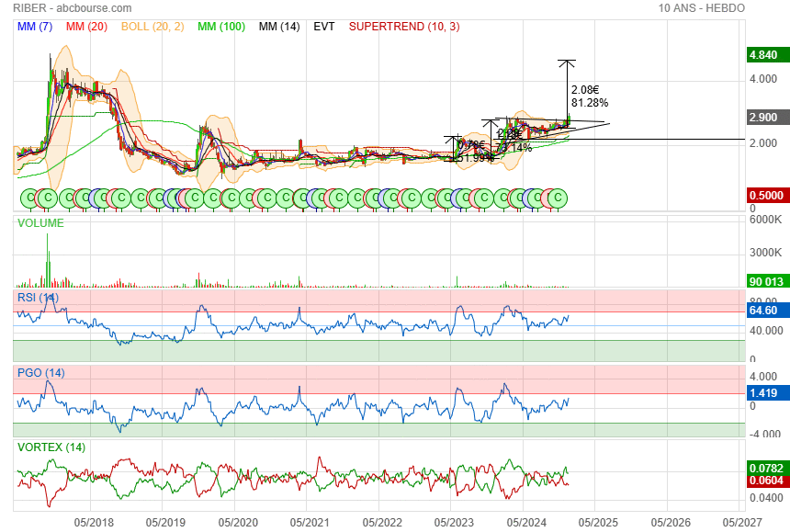This screenshot has width=790, height=532.
Task: Click the green 4.840 price target tag
Action: click(x=765, y=55)
